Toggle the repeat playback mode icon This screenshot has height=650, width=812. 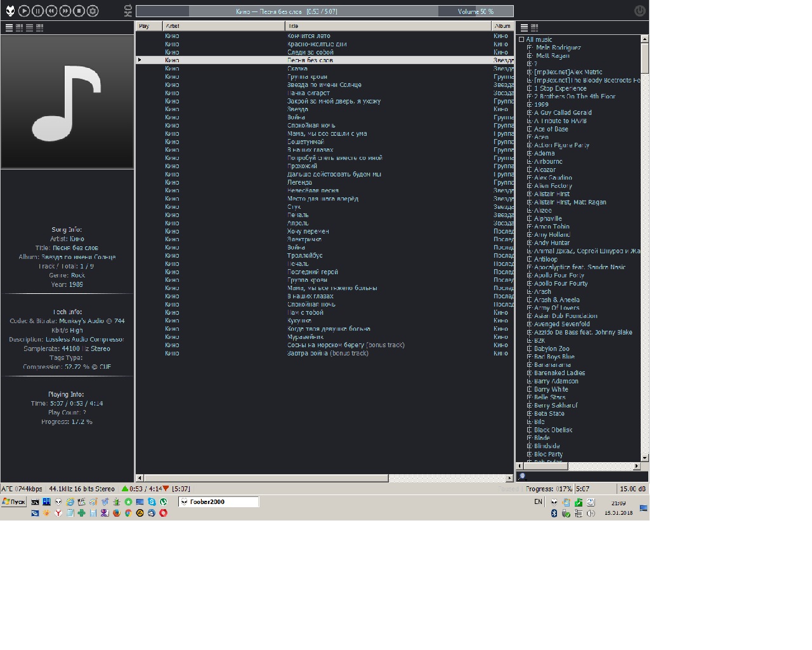tap(128, 7)
